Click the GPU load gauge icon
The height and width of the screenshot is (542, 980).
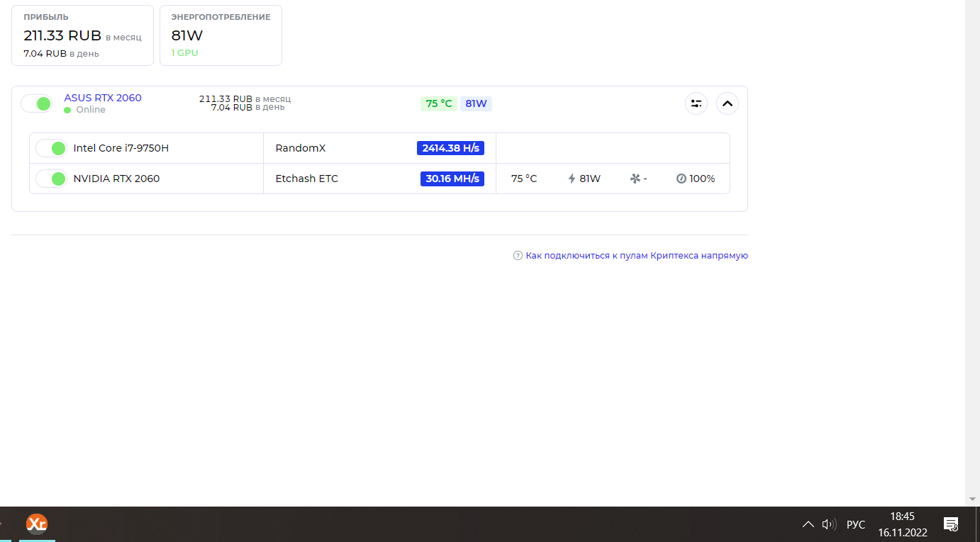pyautogui.click(x=681, y=179)
